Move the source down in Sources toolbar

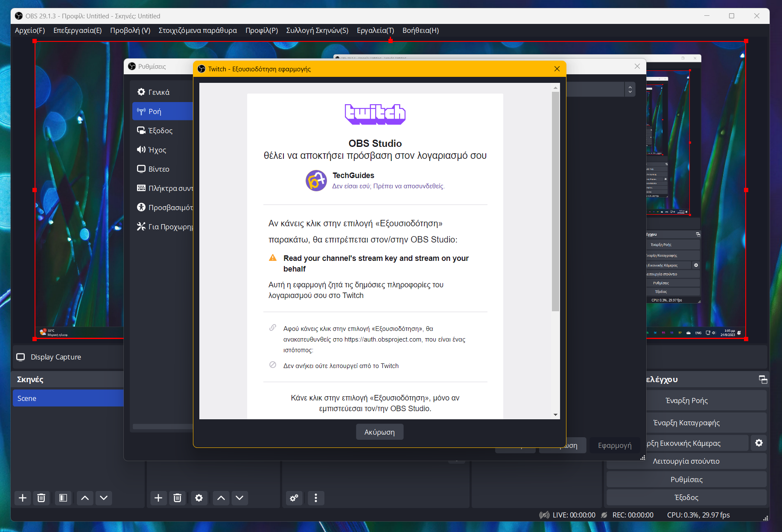[239, 498]
